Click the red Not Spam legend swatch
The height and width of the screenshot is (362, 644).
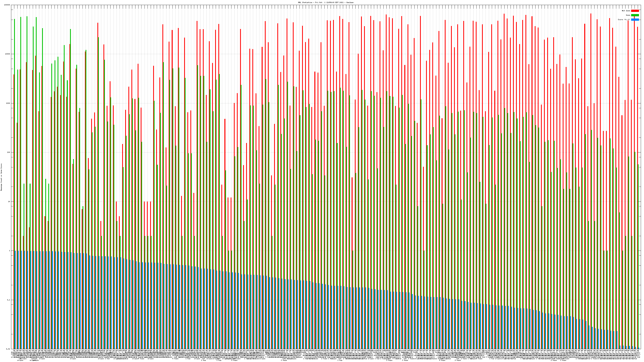635,11
